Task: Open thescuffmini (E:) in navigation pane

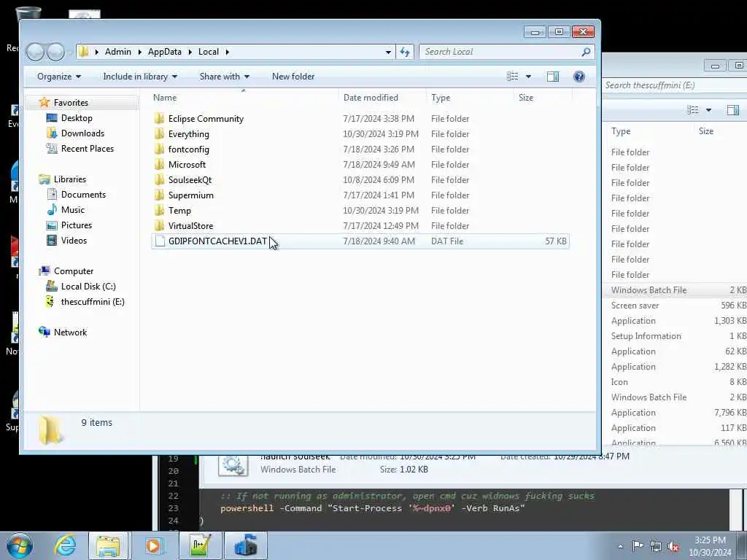Action: [93, 301]
